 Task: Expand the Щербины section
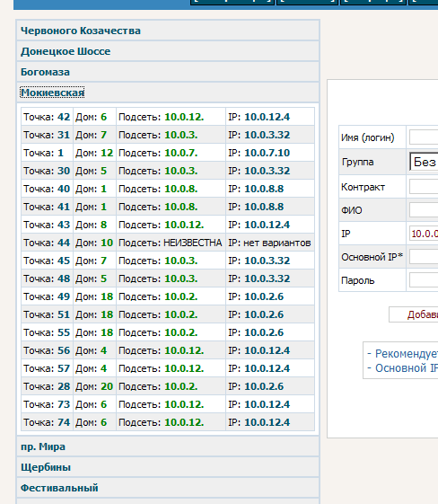pos(46,467)
